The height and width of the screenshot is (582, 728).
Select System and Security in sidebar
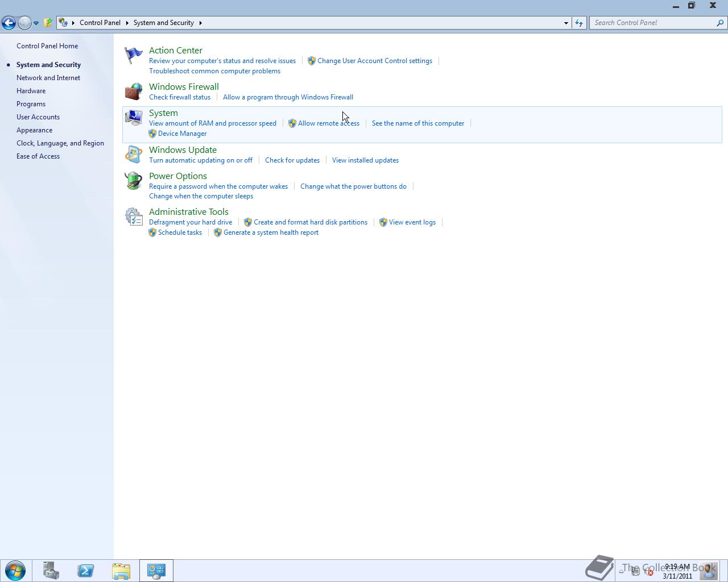[x=48, y=65]
